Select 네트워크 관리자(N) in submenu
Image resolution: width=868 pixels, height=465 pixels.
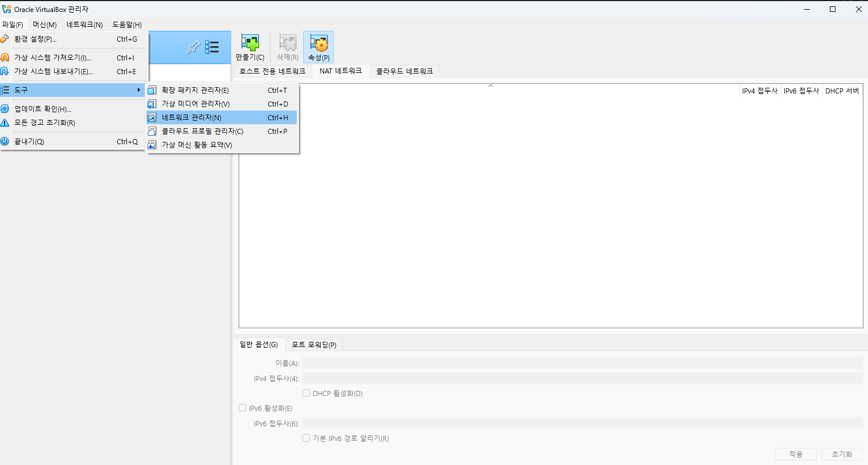coord(222,117)
